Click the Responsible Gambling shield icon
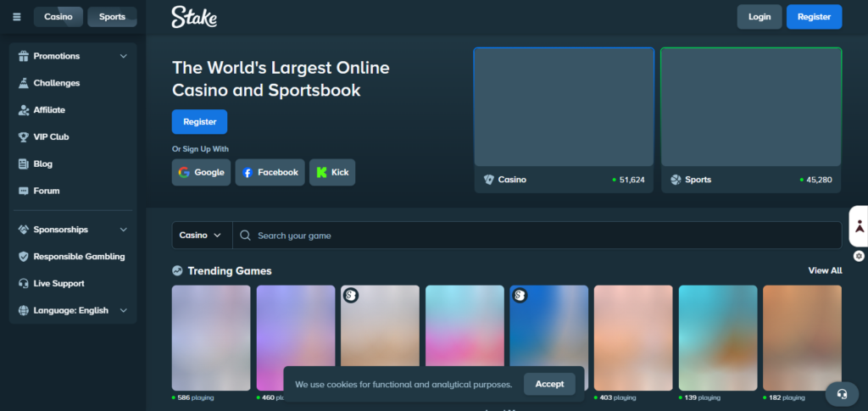The width and height of the screenshot is (868, 411). coord(23,257)
